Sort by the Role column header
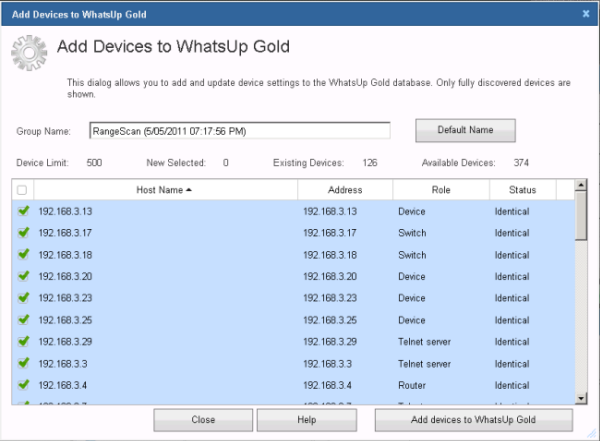Image resolution: width=600 pixels, height=441 pixels. point(441,190)
